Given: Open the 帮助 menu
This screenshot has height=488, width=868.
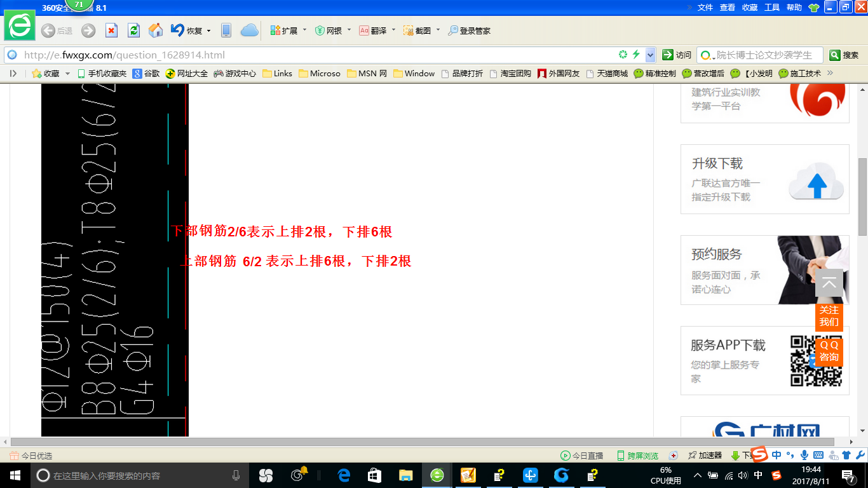Looking at the screenshot, I should [x=794, y=8].
